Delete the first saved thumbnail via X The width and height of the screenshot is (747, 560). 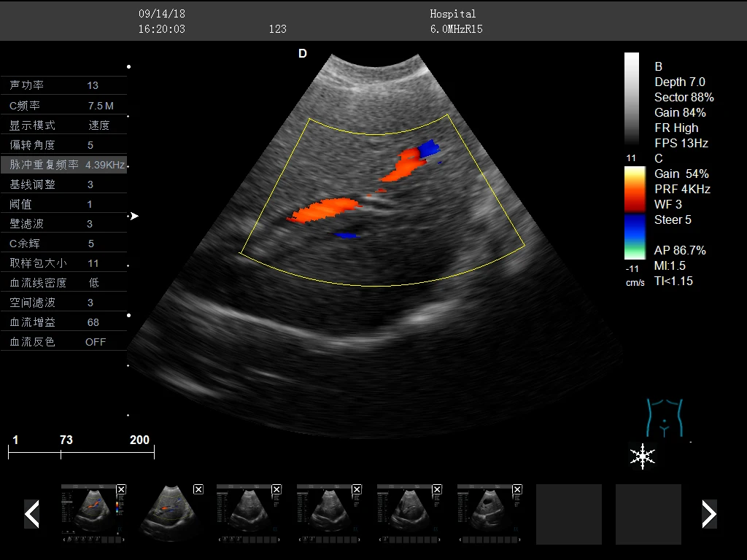pyautogui.click(x=121, y=489)
